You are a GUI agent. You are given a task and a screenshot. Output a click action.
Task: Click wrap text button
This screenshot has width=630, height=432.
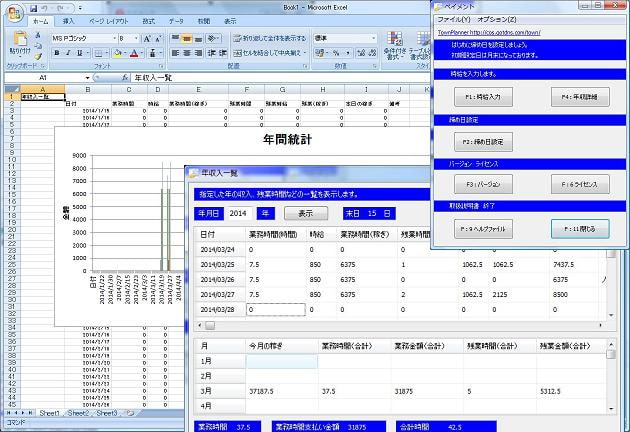(270, 39)
